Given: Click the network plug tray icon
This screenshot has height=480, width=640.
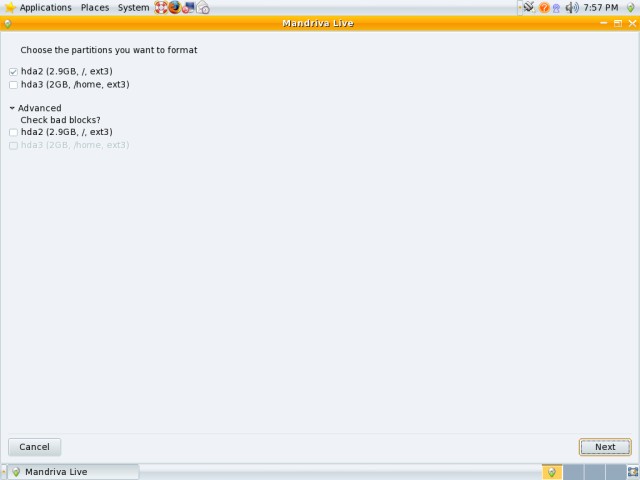Looking at the screenshot, I should [529, 7].
